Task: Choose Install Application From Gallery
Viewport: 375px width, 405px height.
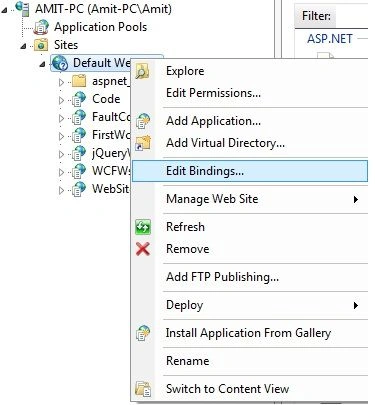Action: coord(250,333)
